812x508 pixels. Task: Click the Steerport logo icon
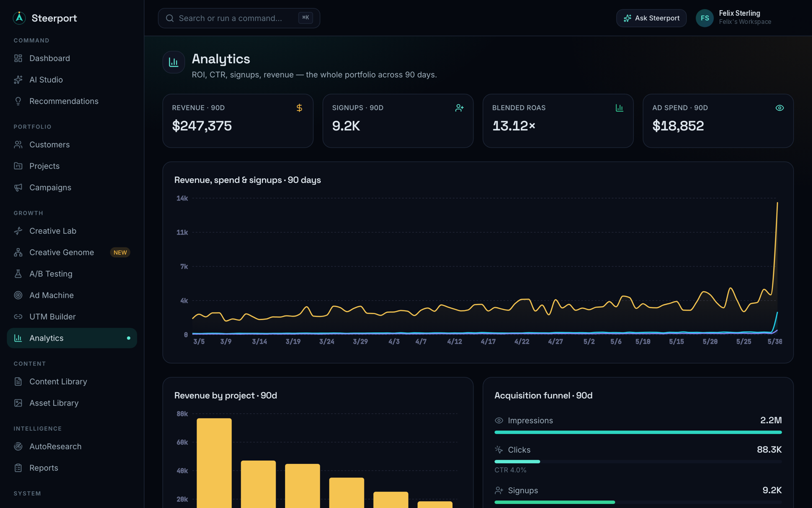[19, 18]
